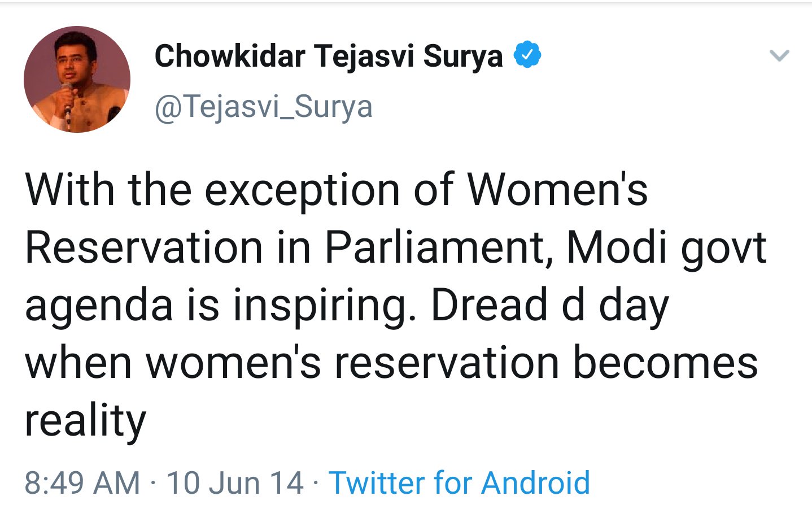Click the blue tick beside Chowkidar Tejasvi Surya
Screen dimensions: 812x522
click(528, 54)
